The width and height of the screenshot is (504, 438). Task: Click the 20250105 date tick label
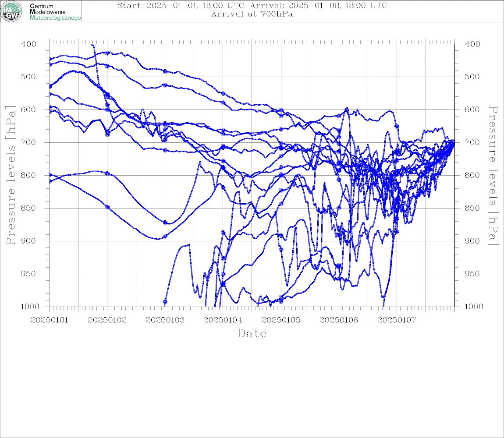pos(281,320)
